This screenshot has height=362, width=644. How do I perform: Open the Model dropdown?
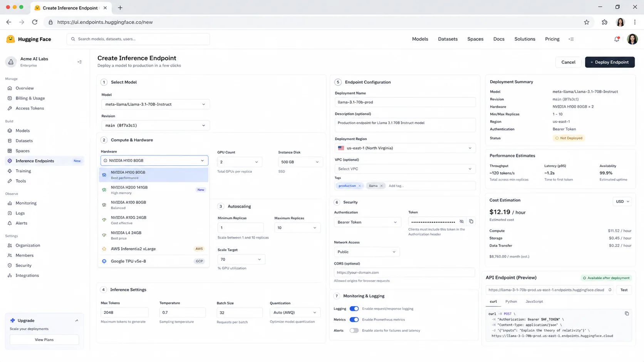pyautogui.click(x=155, y=104)
